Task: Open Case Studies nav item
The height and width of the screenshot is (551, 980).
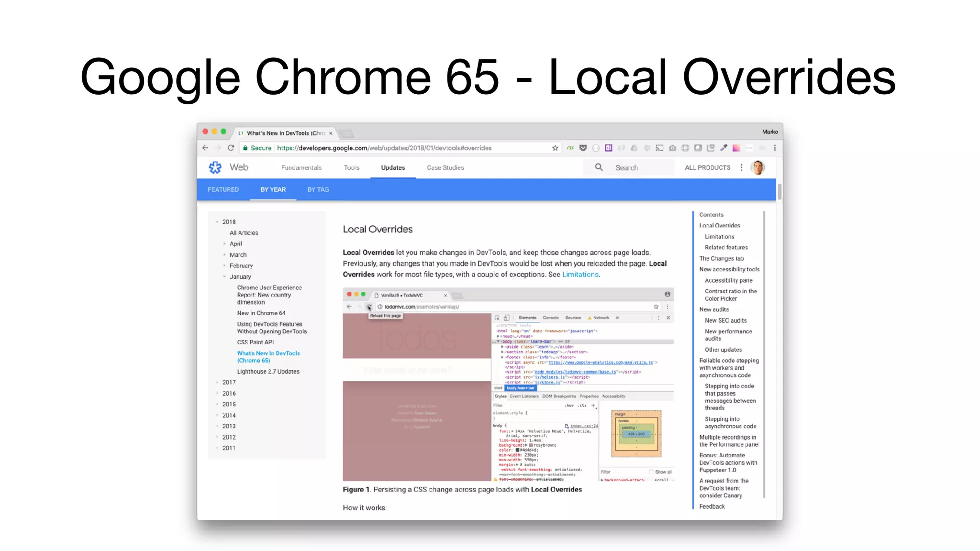Action: point(445,167)
